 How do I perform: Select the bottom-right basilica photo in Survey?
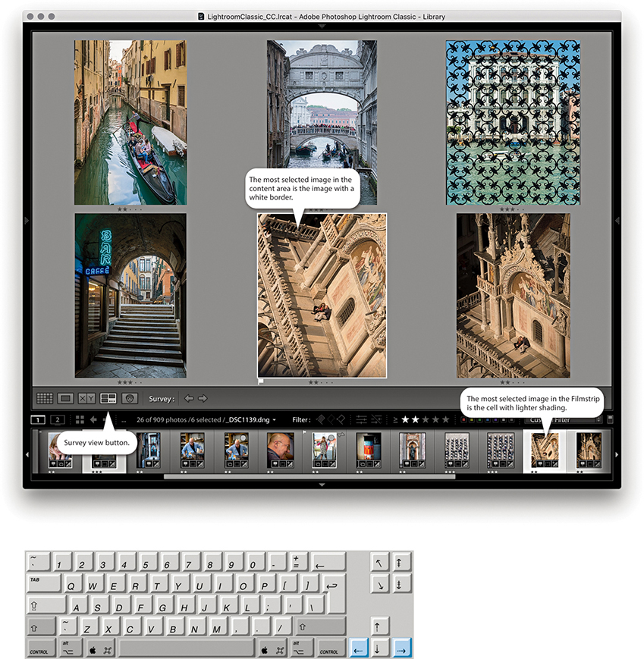pos(514,296)
